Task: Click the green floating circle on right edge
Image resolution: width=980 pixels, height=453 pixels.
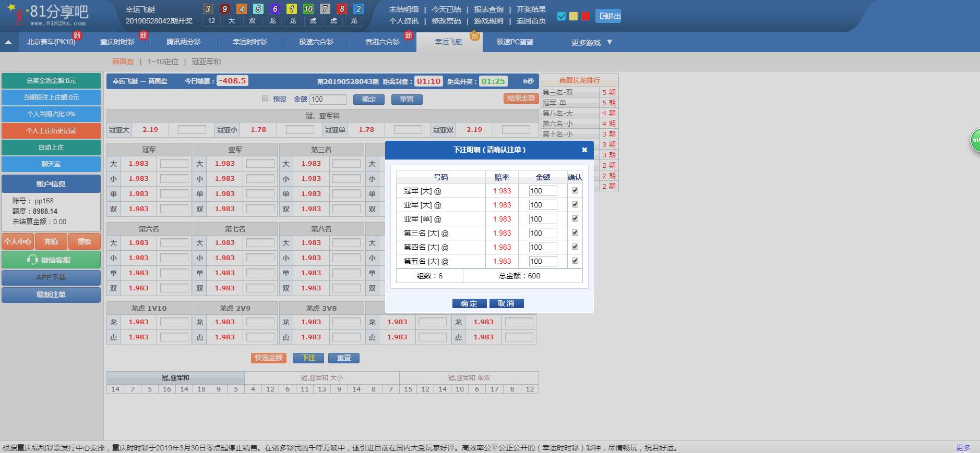Action: [x=975, y=140]
